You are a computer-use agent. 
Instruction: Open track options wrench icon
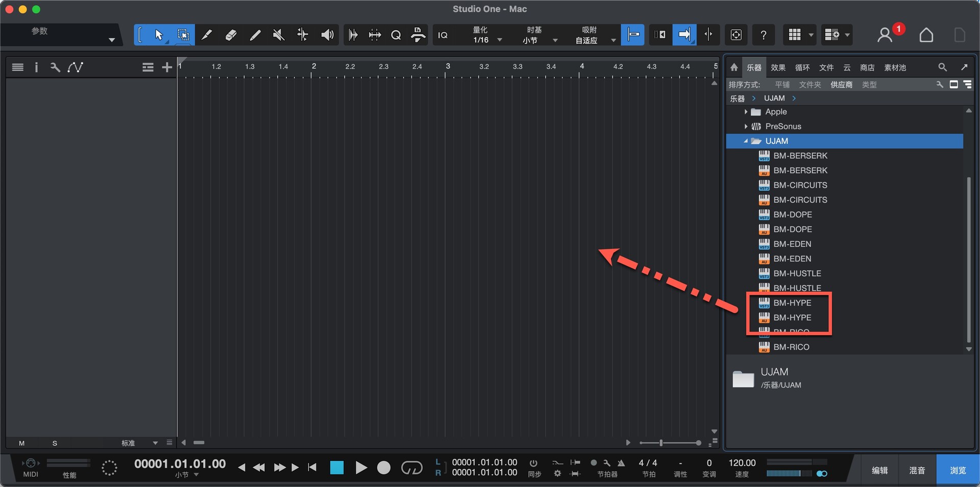(55, 67)
